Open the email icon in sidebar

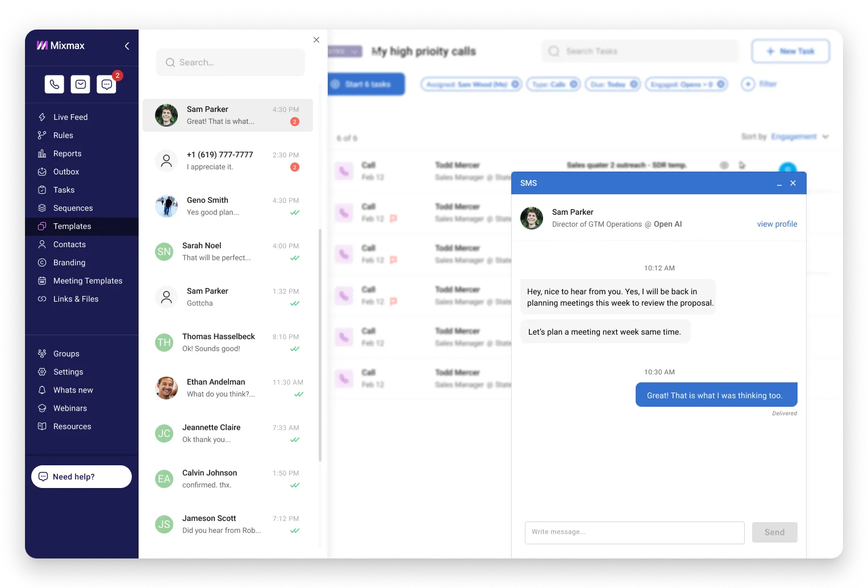[81, 84]
